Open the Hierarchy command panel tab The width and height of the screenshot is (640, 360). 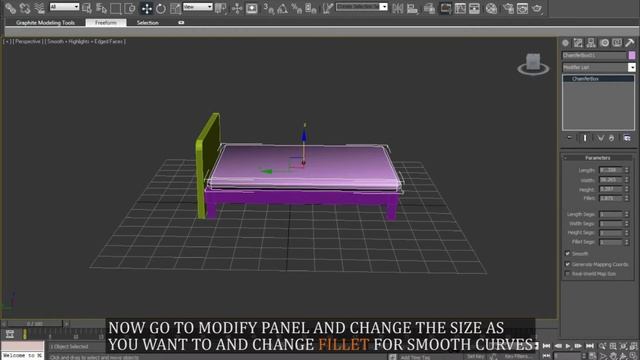pos(591,43)
